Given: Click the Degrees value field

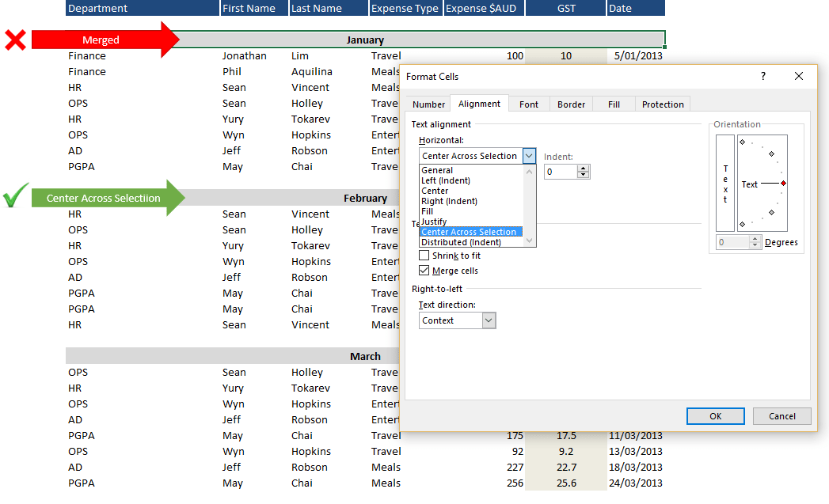Looking at the screenshot, I should 732,242.
